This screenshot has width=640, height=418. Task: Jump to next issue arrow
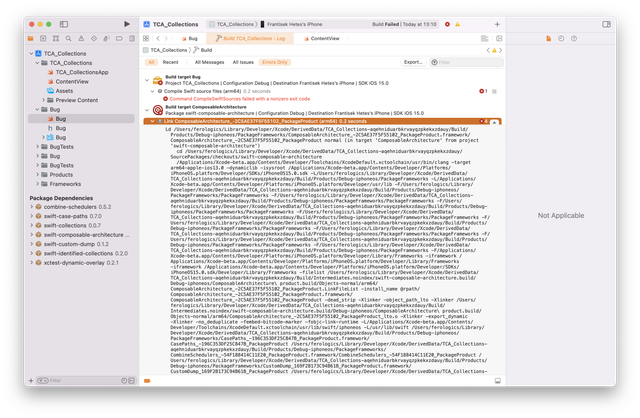[501, 50]
